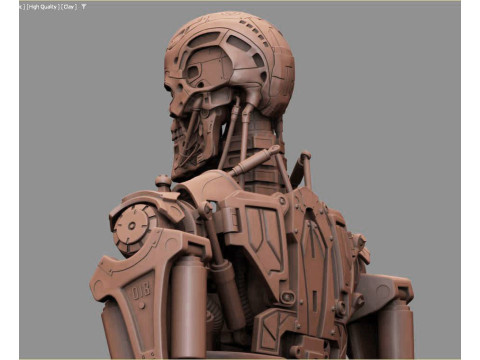
Task: Click the viewport filter funnel icon
Action: pyautogui.click(x=84, y=6)
